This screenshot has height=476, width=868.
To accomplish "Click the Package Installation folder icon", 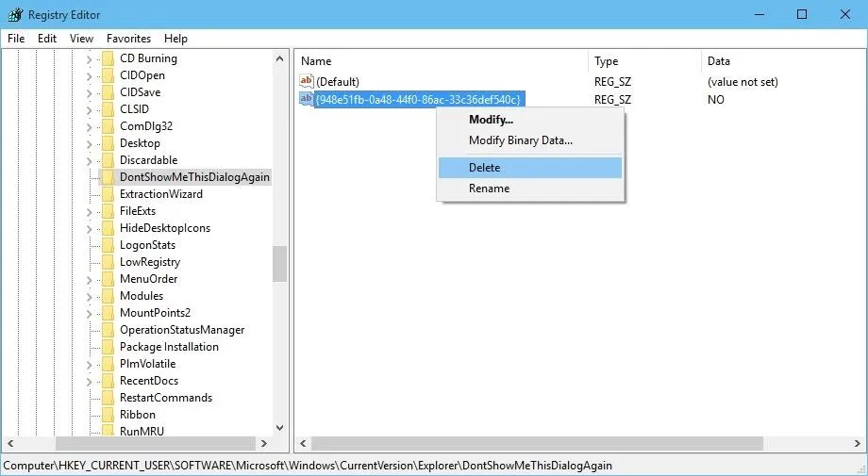I will coord(108,347).
